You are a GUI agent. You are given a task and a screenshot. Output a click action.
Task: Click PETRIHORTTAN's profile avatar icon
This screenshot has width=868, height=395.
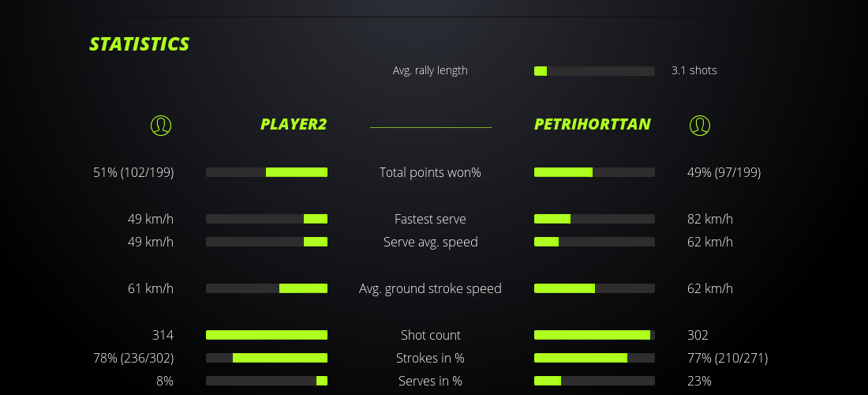click(700, 125)
